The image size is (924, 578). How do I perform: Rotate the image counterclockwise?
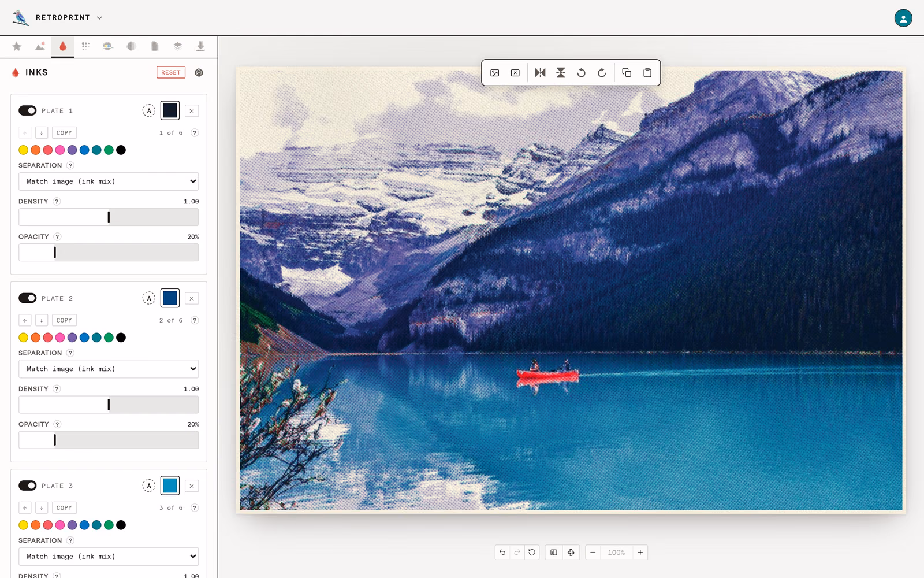pos(582,73)
